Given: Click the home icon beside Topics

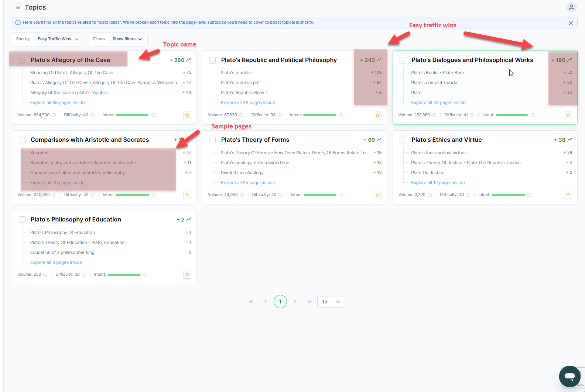Looking at the screenshot, I should [x=18, y=7].
